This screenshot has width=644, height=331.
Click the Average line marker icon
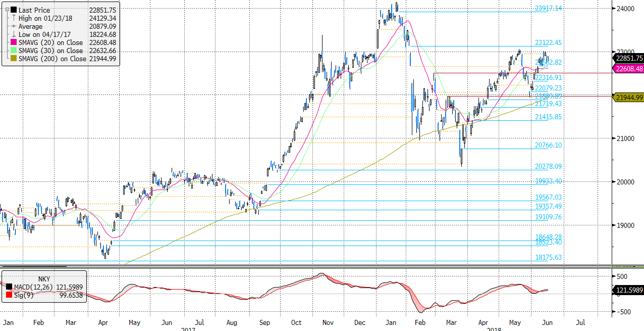pyautogui.click(x=13, y=26)
